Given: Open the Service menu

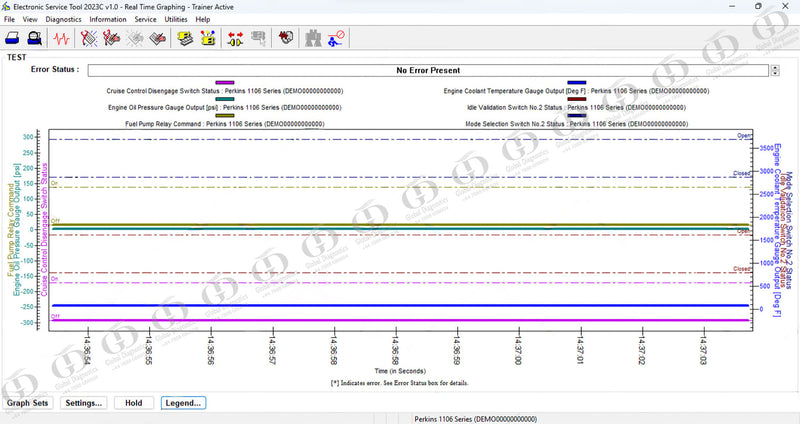Looking at the screenshot, I should (145, 19).
